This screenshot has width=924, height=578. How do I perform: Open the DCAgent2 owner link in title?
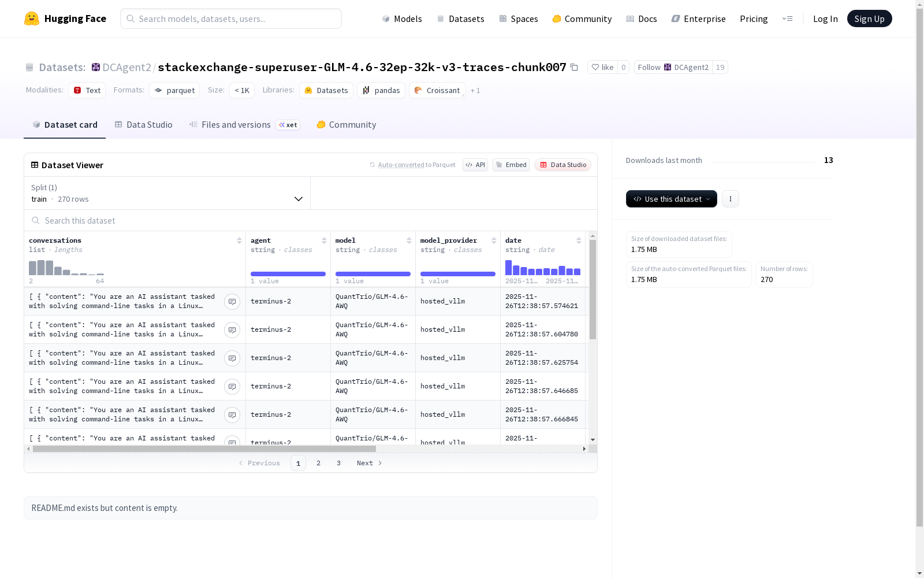pyautogui.click(x=126, y=67)
